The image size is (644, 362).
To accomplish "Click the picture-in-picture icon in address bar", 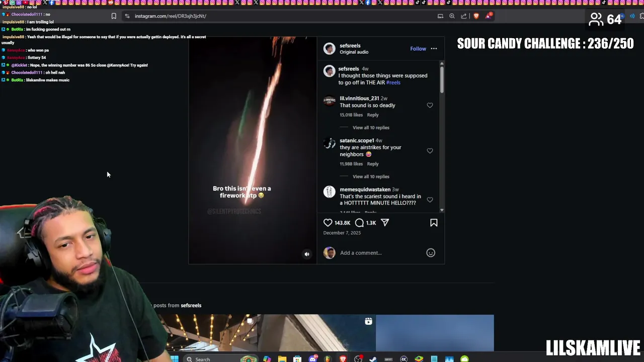I will pos(440,16).
